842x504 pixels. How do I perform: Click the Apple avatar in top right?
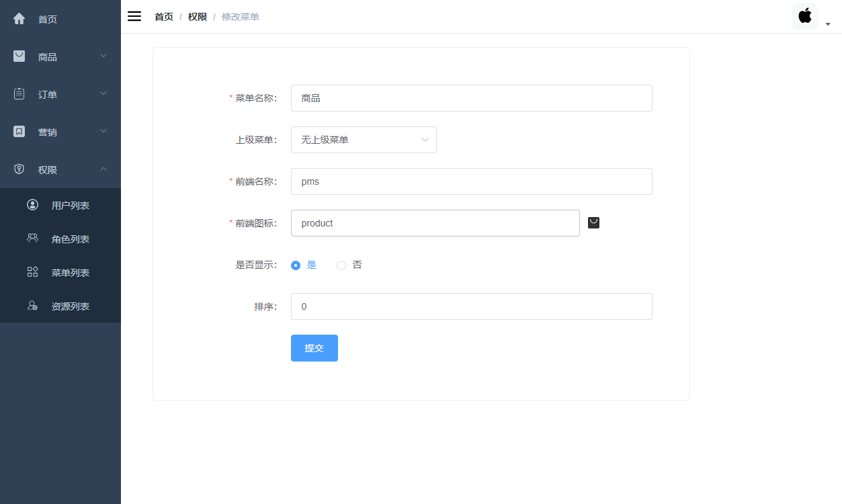click(x=805, y=16)
